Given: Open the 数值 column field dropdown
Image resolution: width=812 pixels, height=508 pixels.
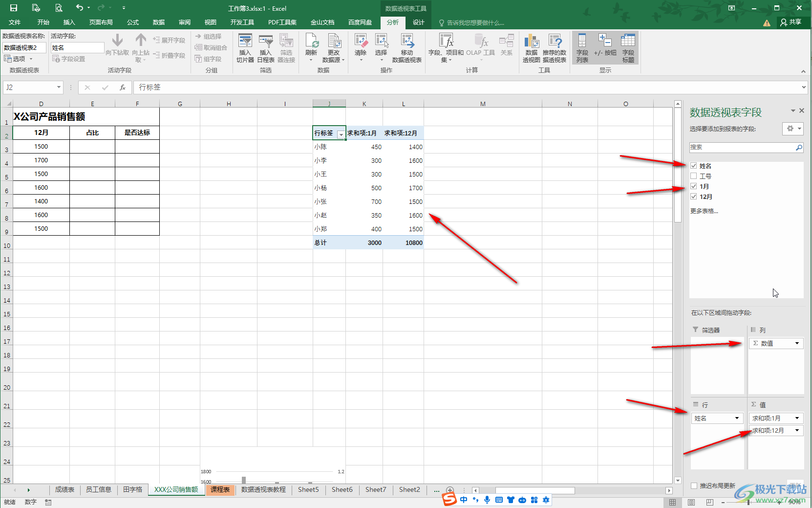Looking at the screenshot, I should click(797, 343).
